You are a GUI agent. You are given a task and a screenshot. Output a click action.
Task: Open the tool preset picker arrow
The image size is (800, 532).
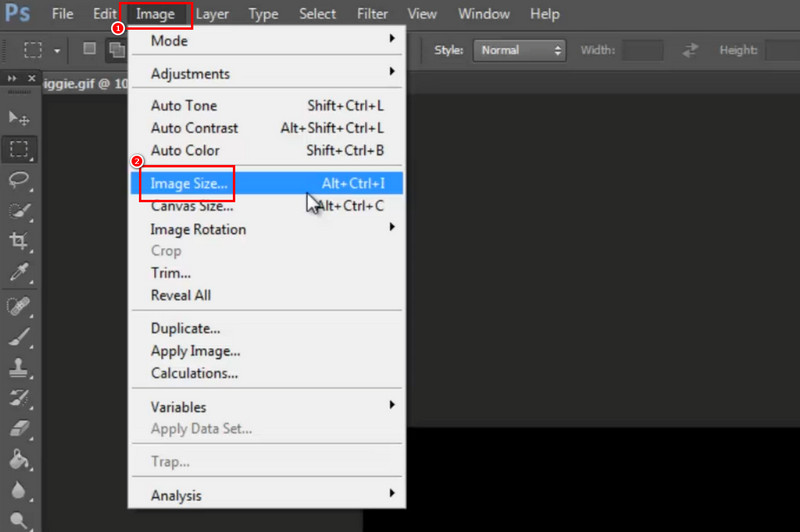point(57,50)
